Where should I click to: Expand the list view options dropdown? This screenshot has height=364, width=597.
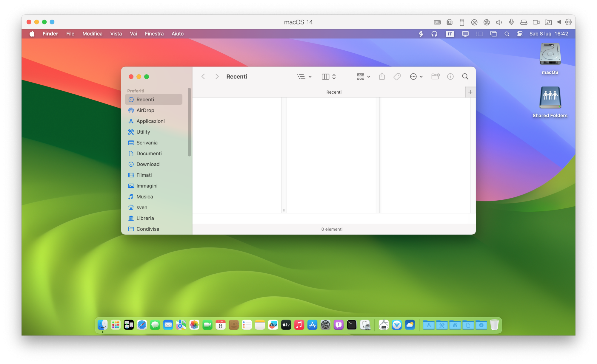[x=304, y=77]
